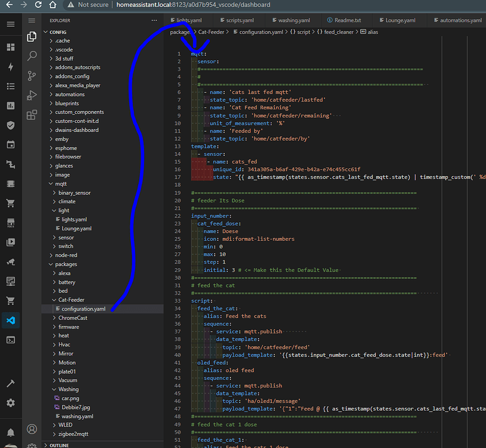The height and width of the screenshot is (448, 486).
Task: Select the terminal icon in the left sidebar
Action: [10, 339]
